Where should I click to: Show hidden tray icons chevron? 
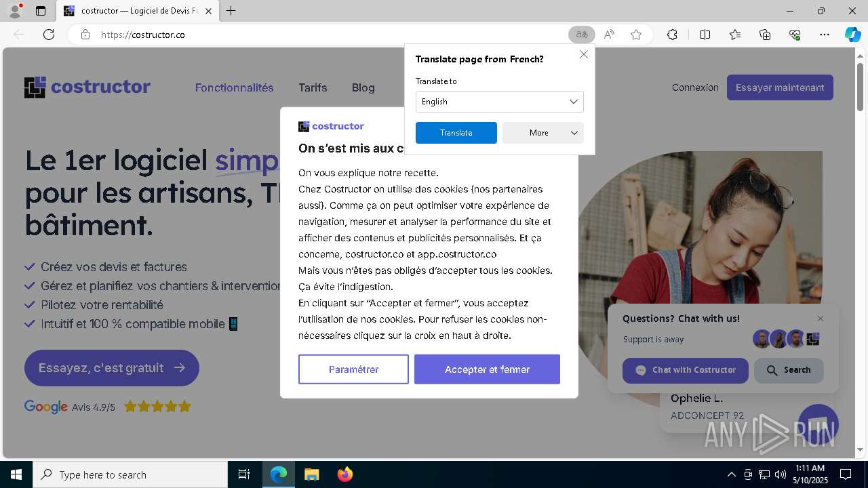[x=731, y=474]
